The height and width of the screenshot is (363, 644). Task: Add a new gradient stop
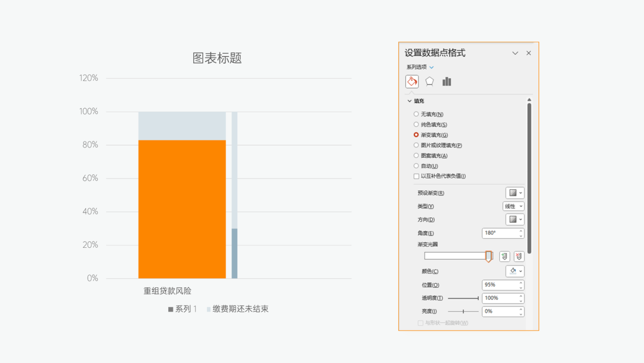[503, 256]
